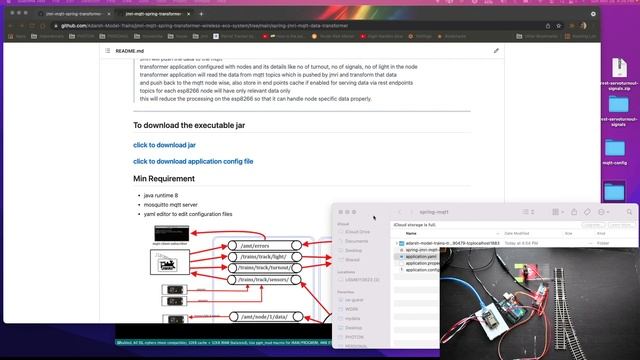Click the Finder tag icon
640x360 pixels.
point(587,212)
